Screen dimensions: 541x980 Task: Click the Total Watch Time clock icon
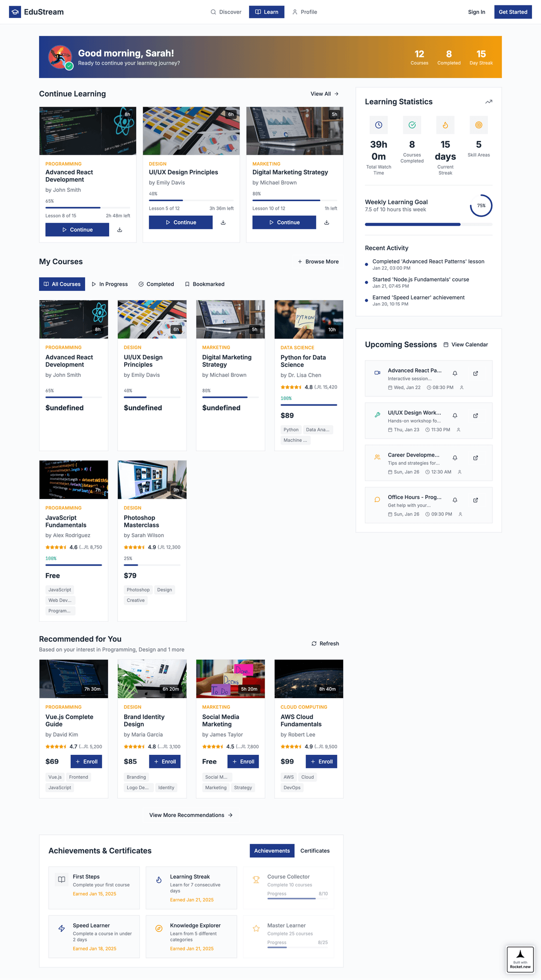(379, 125)
